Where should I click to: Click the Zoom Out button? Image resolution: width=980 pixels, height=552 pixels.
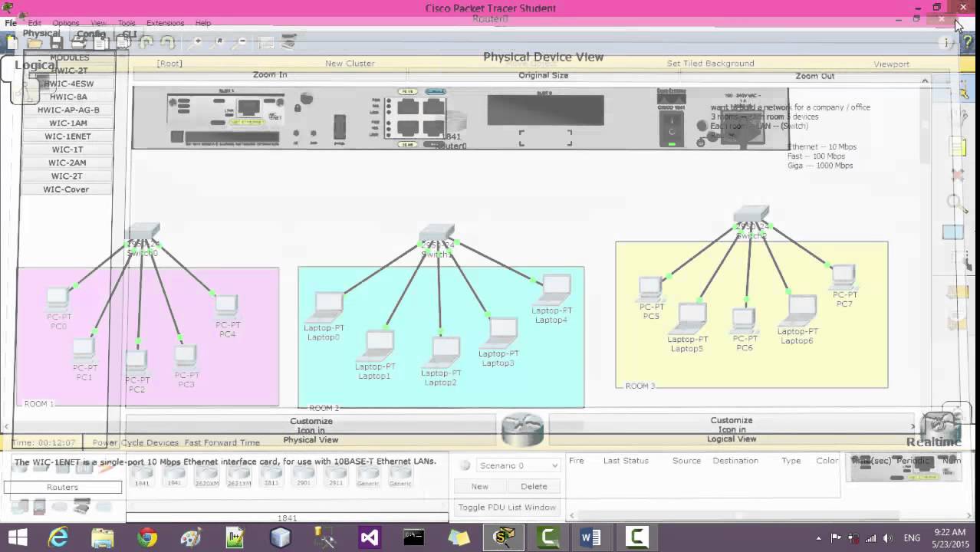(814, 76)
